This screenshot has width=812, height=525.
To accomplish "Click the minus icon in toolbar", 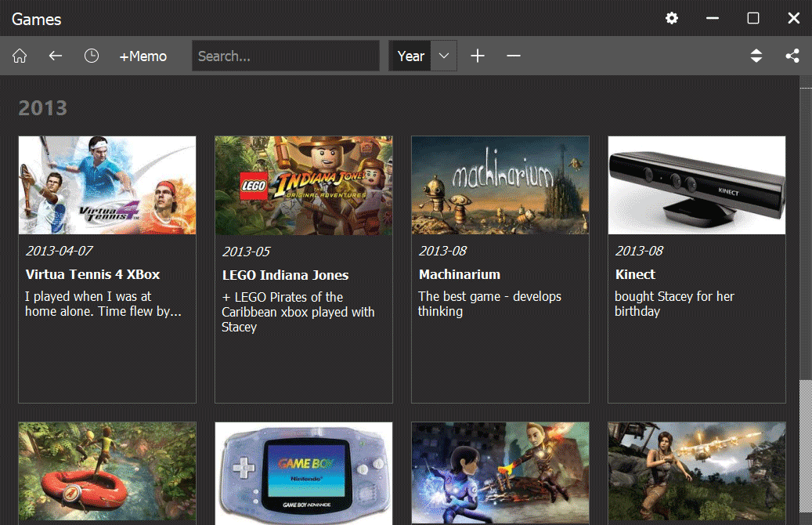I will click(514, 56).
